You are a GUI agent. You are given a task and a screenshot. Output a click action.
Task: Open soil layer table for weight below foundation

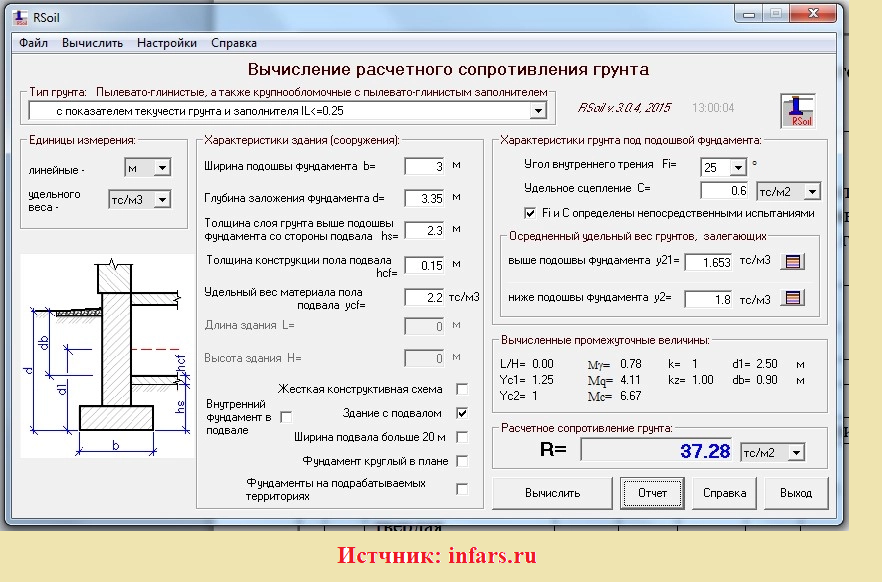coord(793,298)
